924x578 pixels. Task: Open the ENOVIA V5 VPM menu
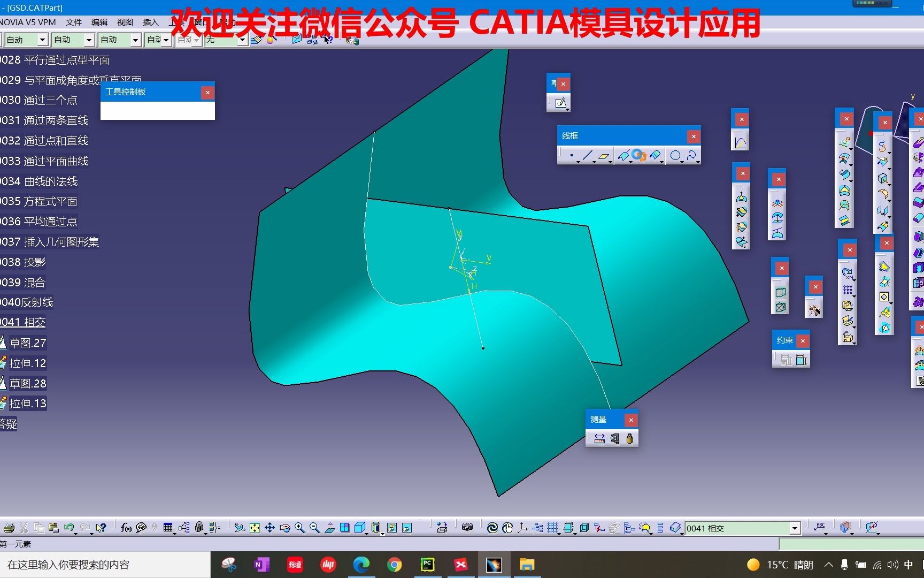28,22
